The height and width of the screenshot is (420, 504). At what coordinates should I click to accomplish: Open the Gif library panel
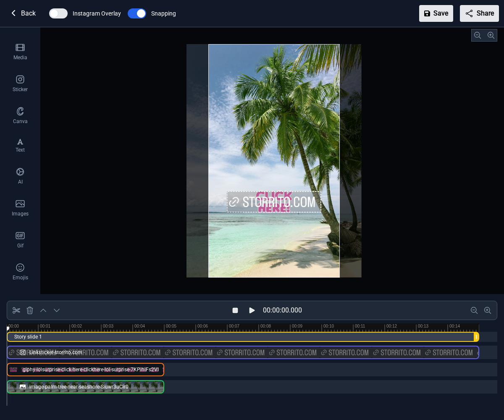click(x=20, y=240)
